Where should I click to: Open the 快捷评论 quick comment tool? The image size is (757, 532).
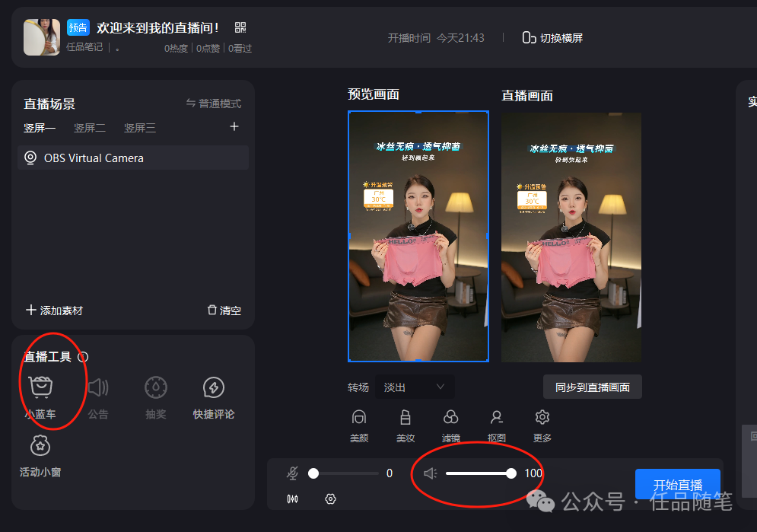point(213,397)
